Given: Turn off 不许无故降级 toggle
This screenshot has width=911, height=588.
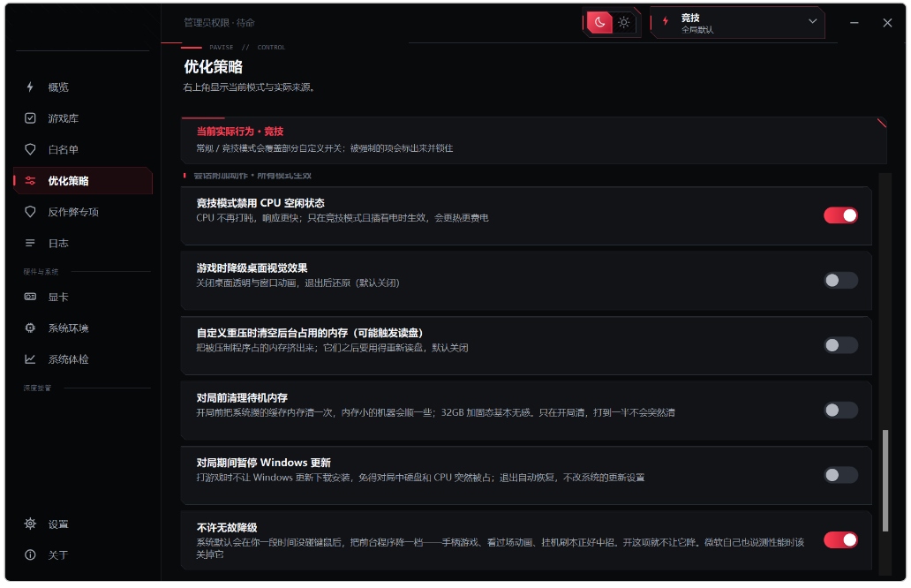Looking at the screenshot, I should pos(840,539).
